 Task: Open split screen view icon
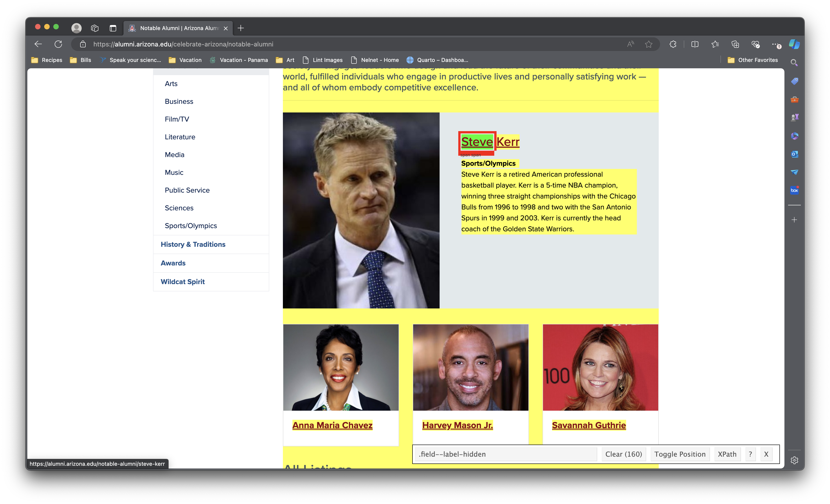pos(694,44)
